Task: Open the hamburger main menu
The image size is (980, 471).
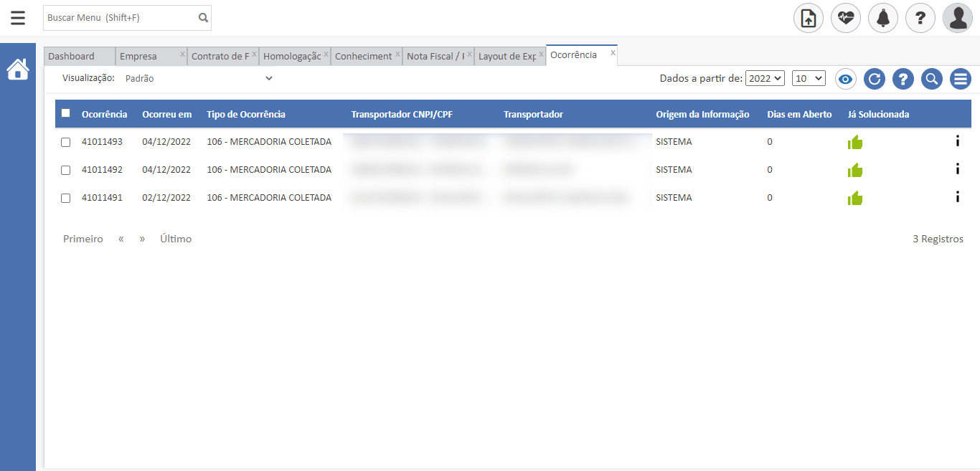Action: click(x=18, y=18)
